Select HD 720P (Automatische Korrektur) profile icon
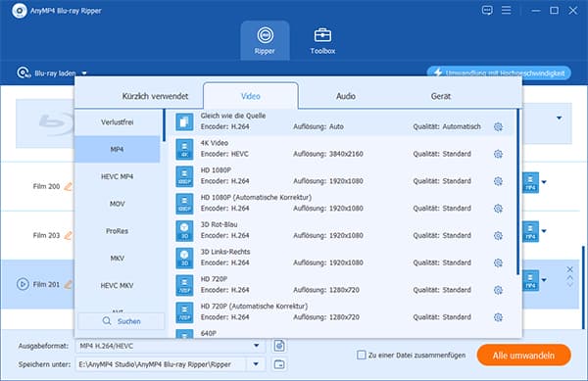Viewport: 588px width, 381px height. tap(184, 312)
